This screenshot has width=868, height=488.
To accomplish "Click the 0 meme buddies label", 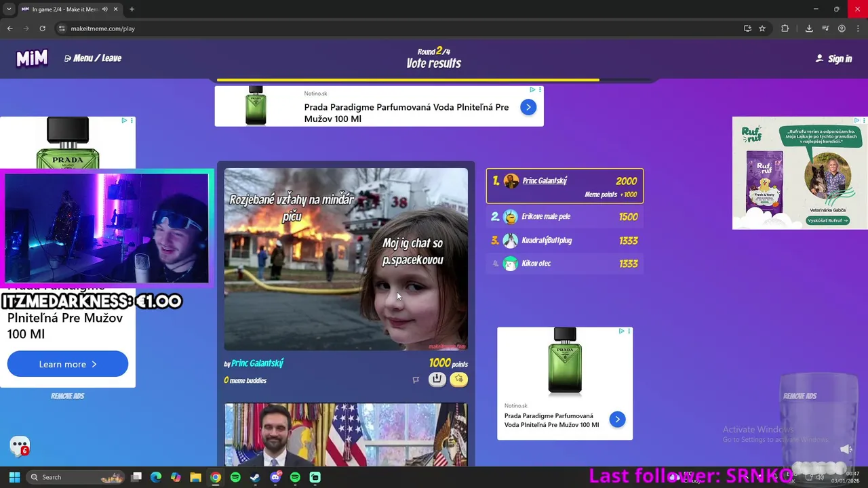I will pos(245,381).
